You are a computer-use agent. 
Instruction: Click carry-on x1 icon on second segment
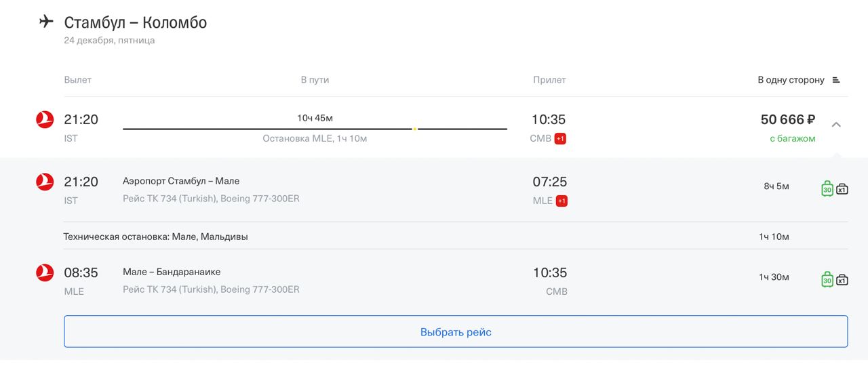coord(842,280)
